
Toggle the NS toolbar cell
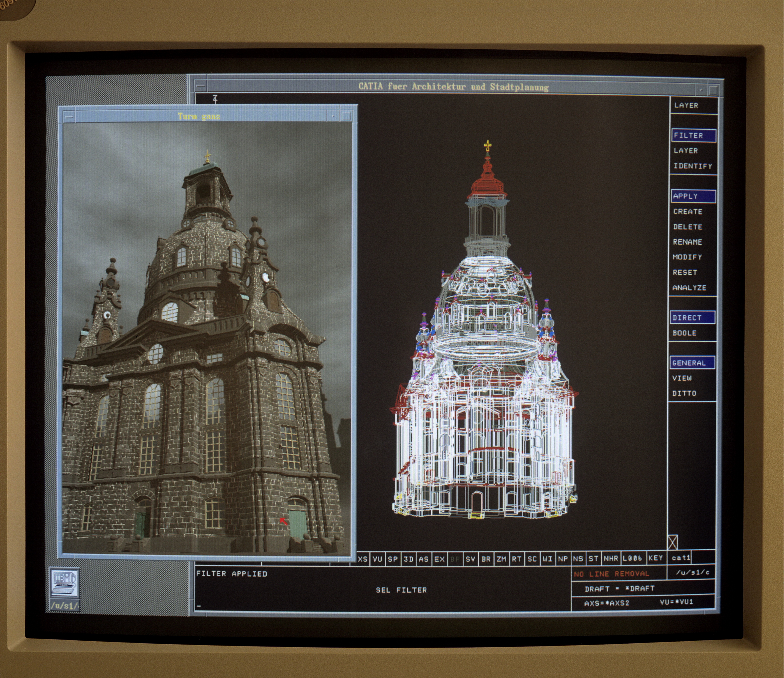578,559
